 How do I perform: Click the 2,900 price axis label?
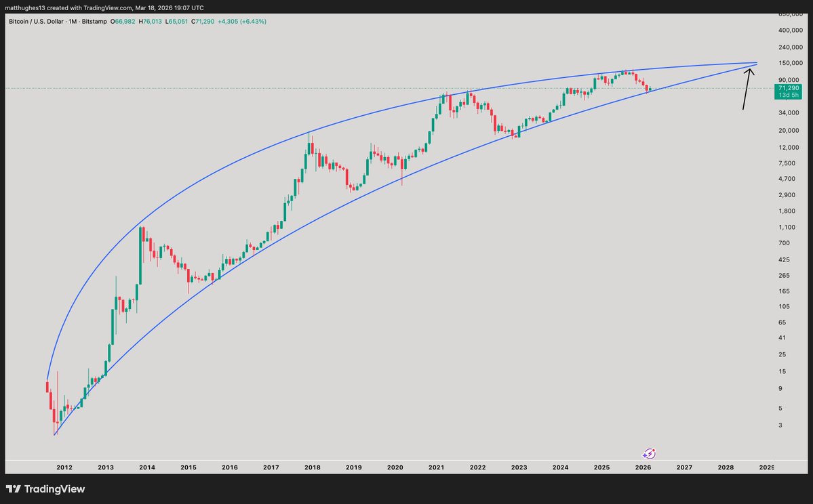point(787,195)
